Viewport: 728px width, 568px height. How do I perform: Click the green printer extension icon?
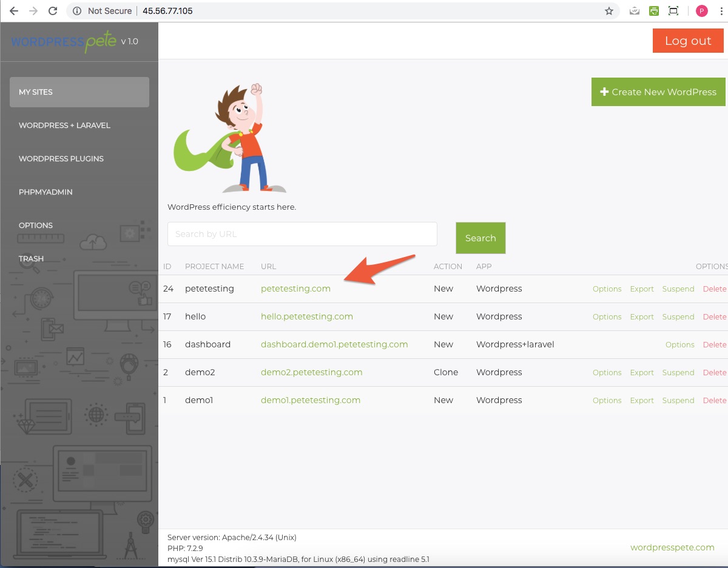[x=653, y=11]
